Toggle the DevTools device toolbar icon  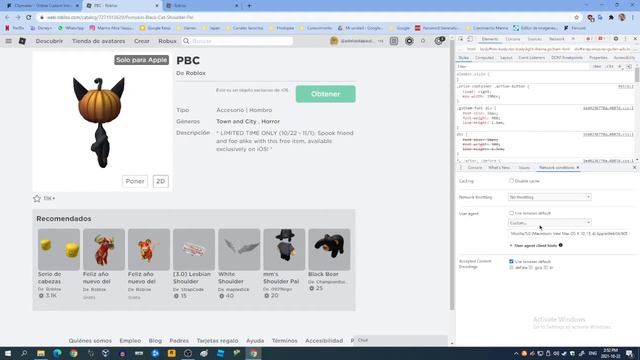click(x=470, y=39)
